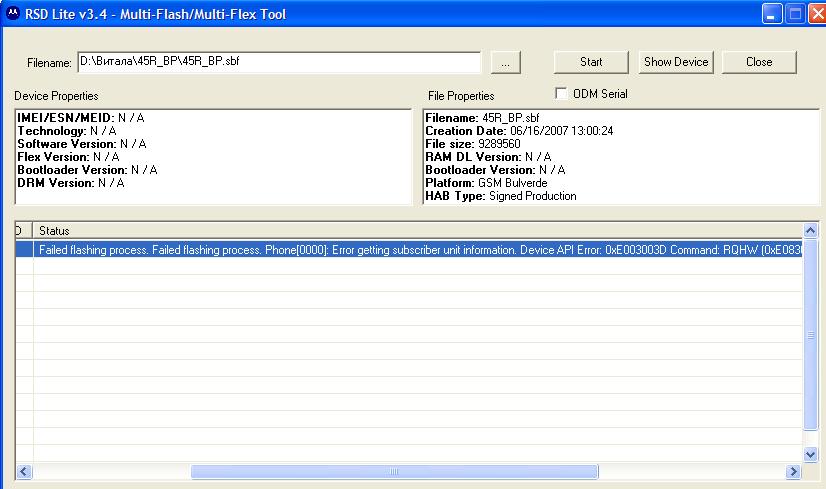The height and width of the screenshot is (489, 826).
Task: Click the Status column header
Action: pyautogui.click(x=418, y=230)
